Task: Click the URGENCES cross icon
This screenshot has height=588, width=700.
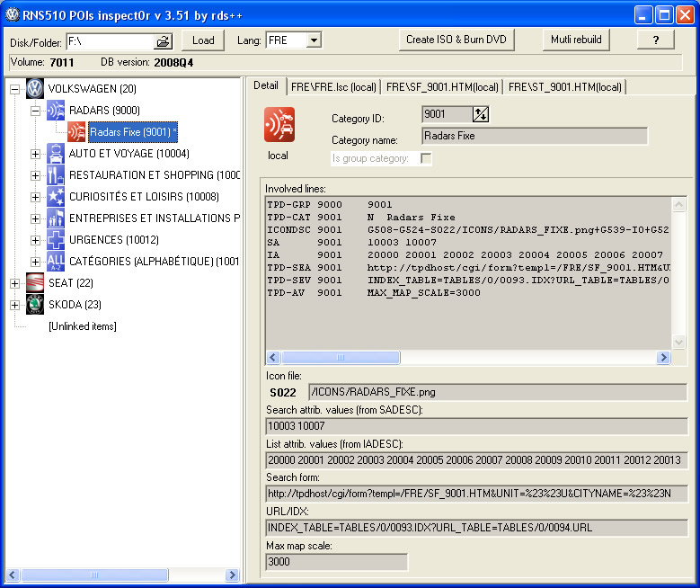Action: coord(56,240)
